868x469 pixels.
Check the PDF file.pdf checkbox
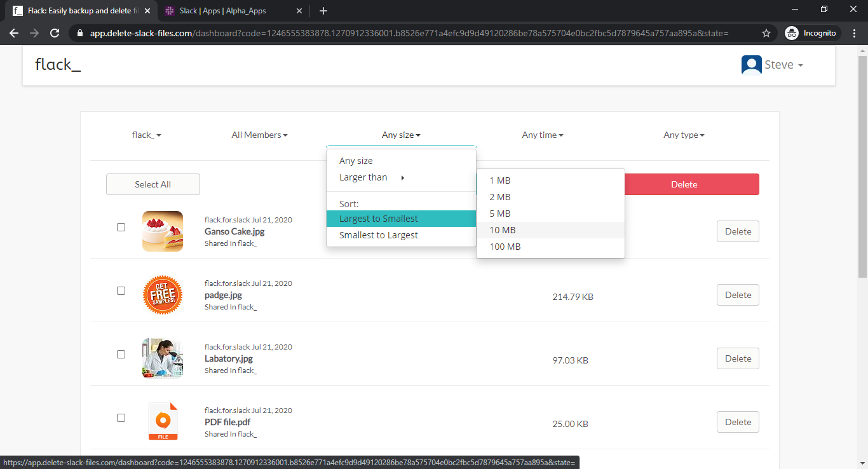coord(121,418)
